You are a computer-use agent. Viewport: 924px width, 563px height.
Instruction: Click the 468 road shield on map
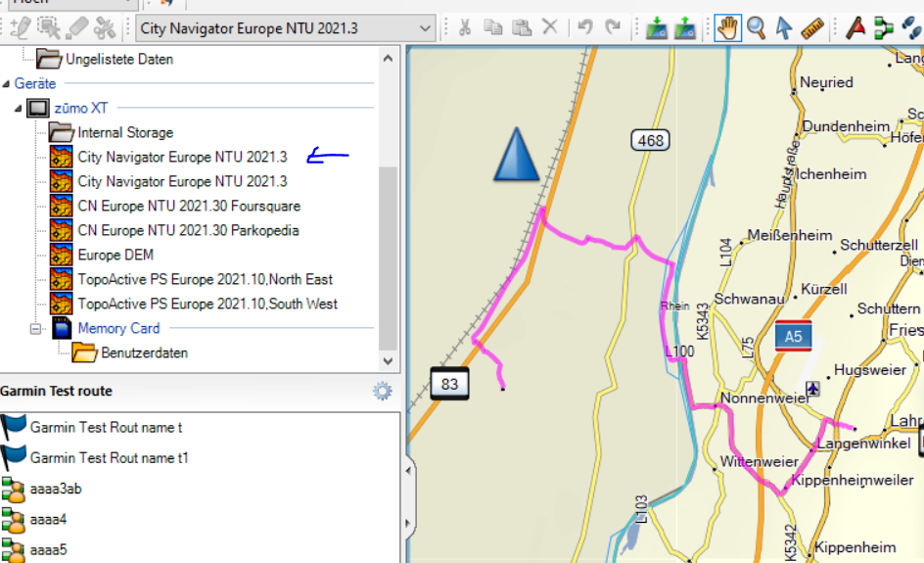[x=651, y=140]
